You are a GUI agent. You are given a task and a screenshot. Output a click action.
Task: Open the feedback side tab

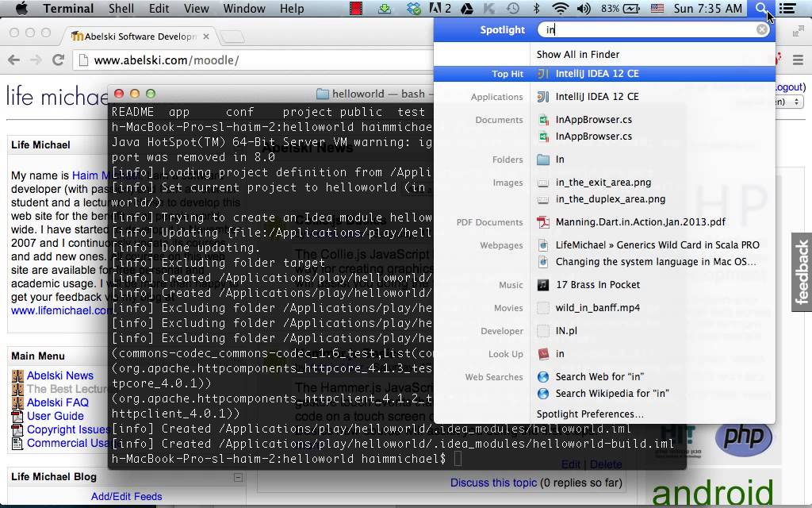(802, 272)
